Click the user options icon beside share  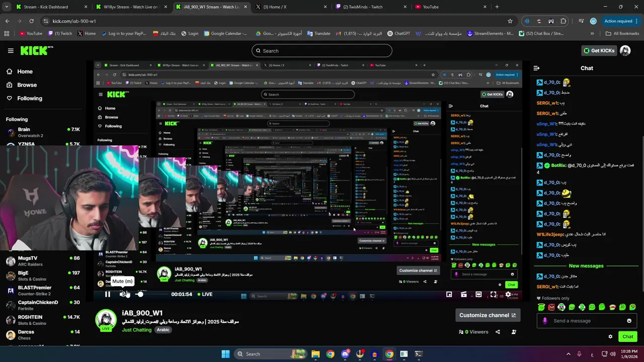pos(514,332)
